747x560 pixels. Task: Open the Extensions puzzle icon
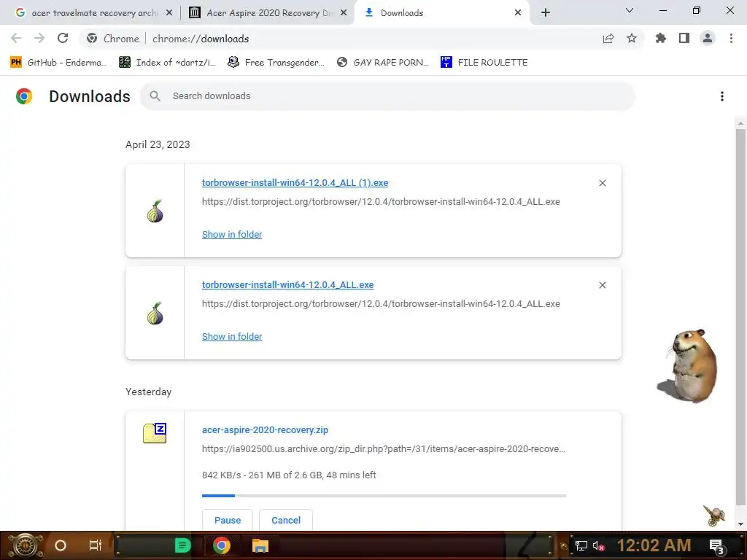coord(661,38)
